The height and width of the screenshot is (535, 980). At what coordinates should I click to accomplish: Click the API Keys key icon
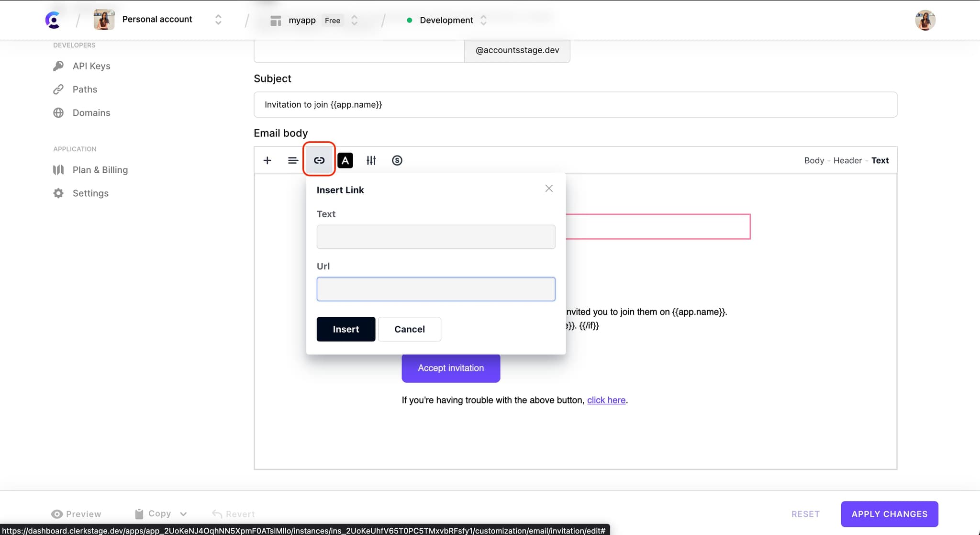[x=58, y=66]
